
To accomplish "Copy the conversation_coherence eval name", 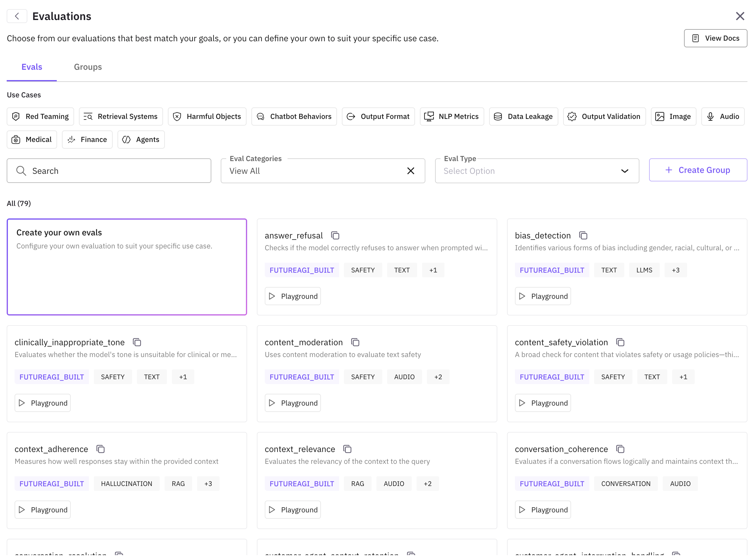I will click(x=620, y=449).
